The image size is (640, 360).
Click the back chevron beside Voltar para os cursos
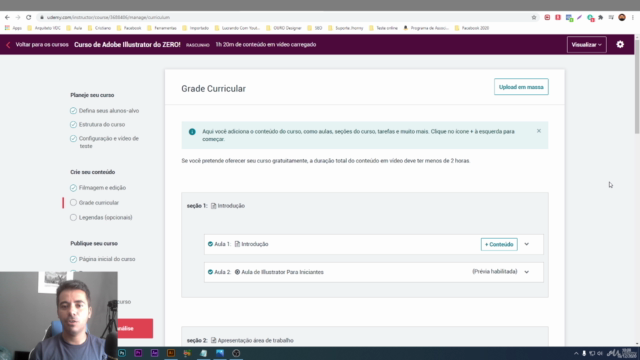point(8,45)
